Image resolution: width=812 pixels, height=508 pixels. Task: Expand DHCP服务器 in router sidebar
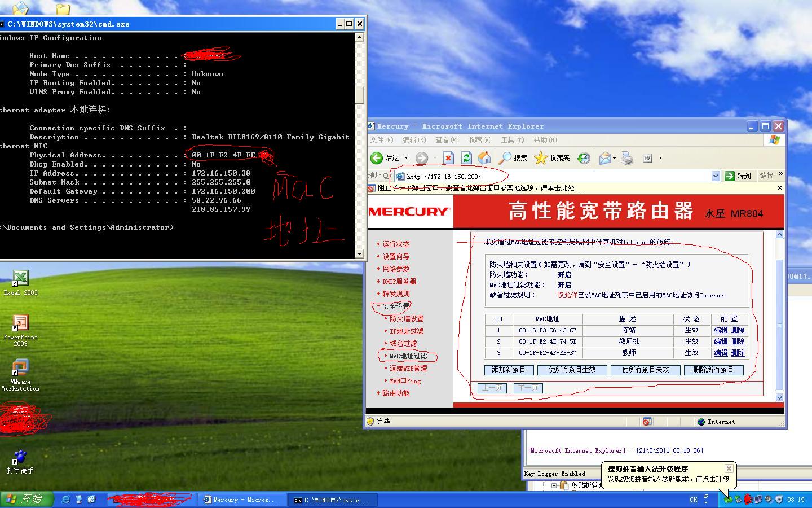point(396,282)
